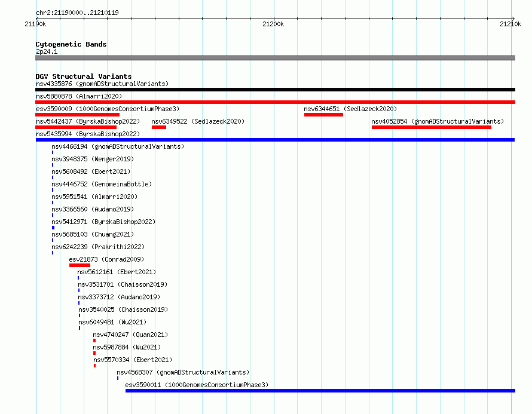
Task: Select the red nsv5880878 variant bar
Action: 275,102
